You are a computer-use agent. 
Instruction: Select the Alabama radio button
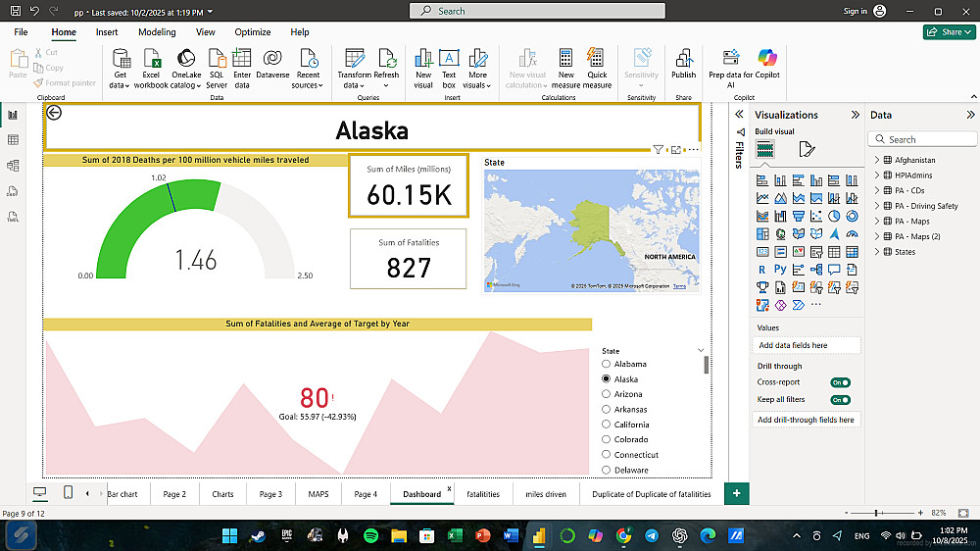coord(607,364)
